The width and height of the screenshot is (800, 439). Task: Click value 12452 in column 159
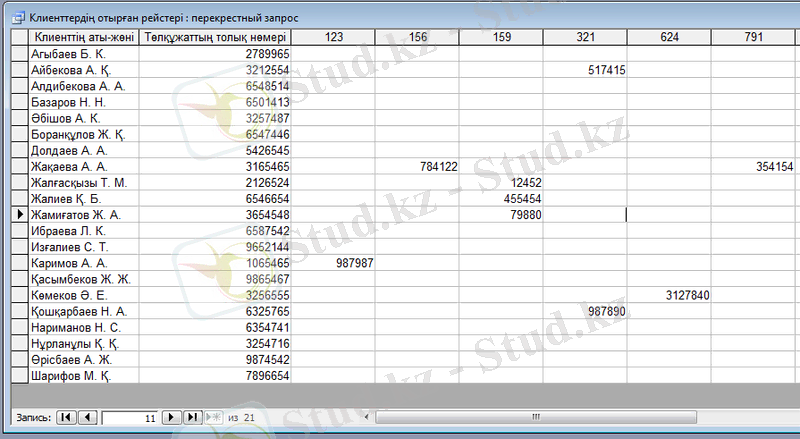tap(501, 183)
